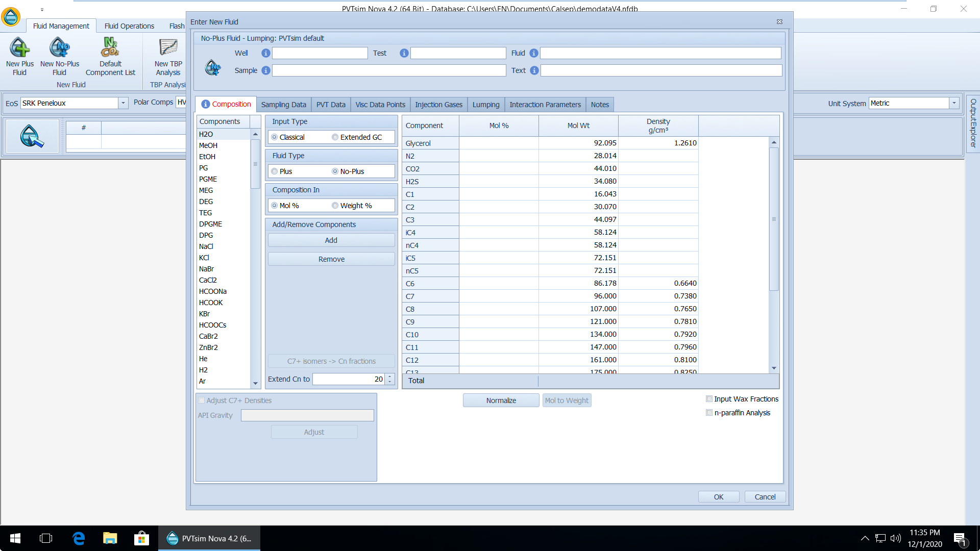
Task: Click the New No-Plus Fluid icon
Action: [60, 47]
